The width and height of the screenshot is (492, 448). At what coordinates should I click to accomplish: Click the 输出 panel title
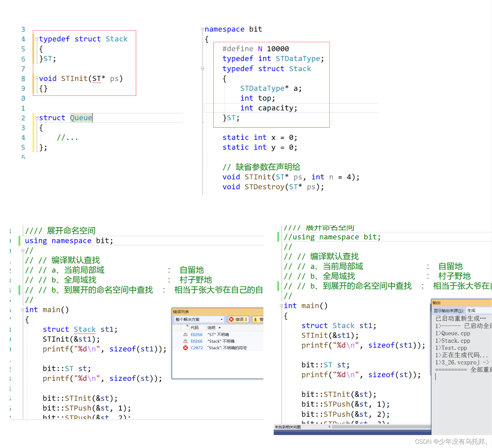(x=436, y=303)
